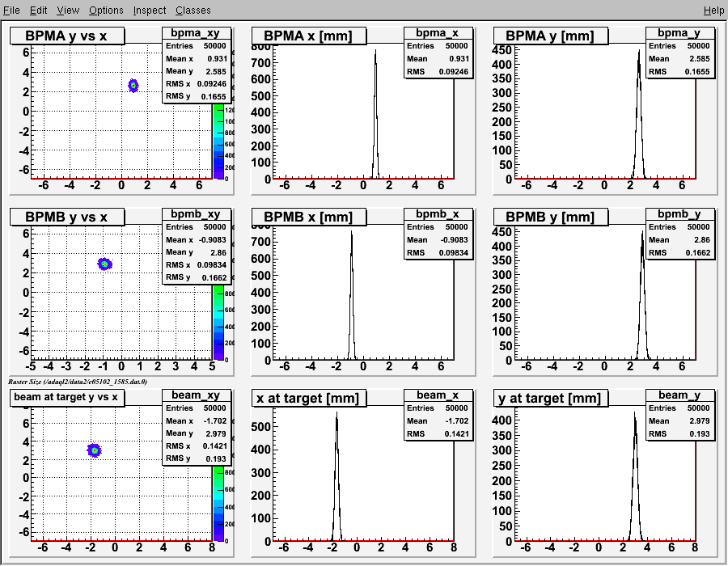Click 'RMS 0.1421' in beam_x stats
Viewport: 728px width, 566px height.
pos(438,433)
